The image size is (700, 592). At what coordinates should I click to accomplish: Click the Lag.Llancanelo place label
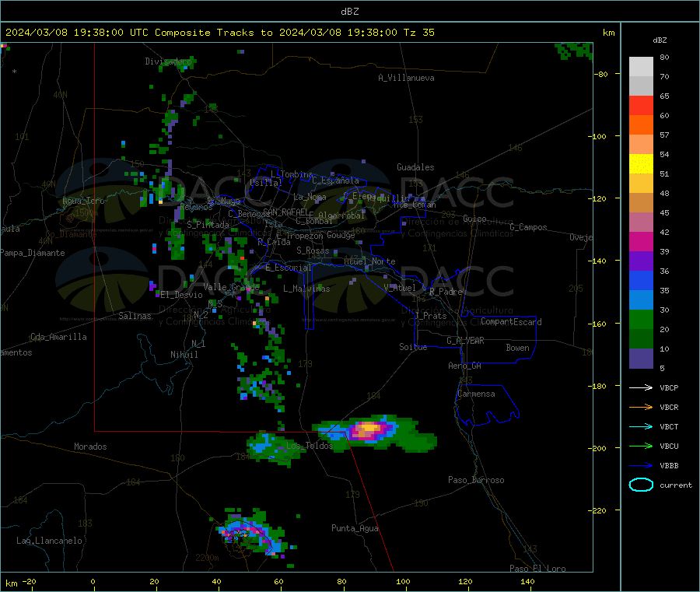pos(49,541)
